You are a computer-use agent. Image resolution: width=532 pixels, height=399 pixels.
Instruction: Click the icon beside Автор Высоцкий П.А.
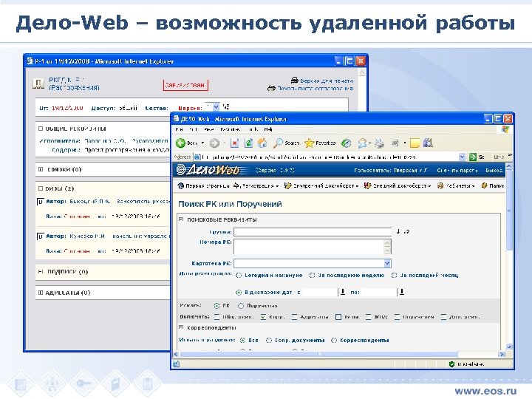[x=40, y=202]
